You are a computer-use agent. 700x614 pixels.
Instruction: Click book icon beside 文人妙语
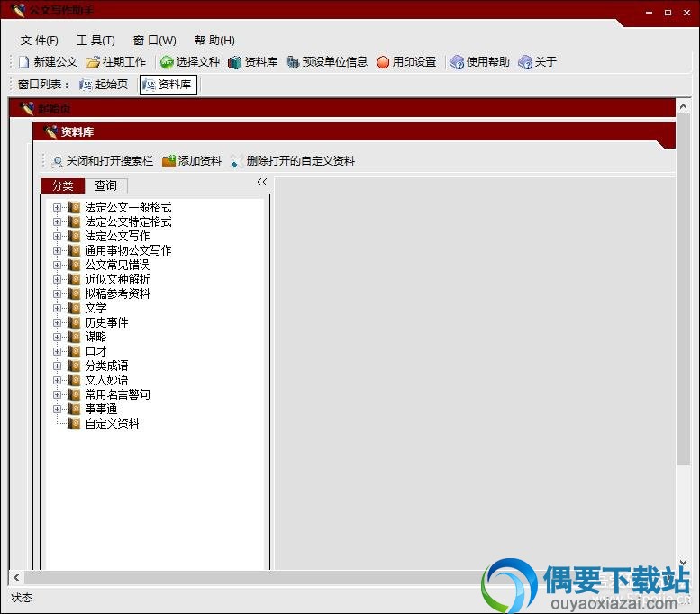click(x=74, y=380)
